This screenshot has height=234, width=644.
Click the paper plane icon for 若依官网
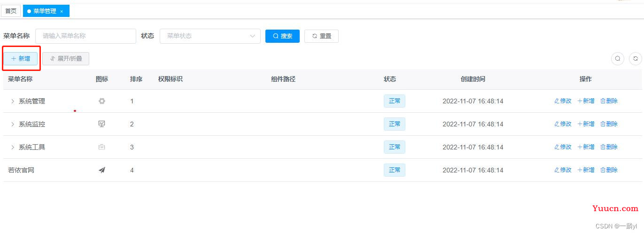tap(102, 170)
